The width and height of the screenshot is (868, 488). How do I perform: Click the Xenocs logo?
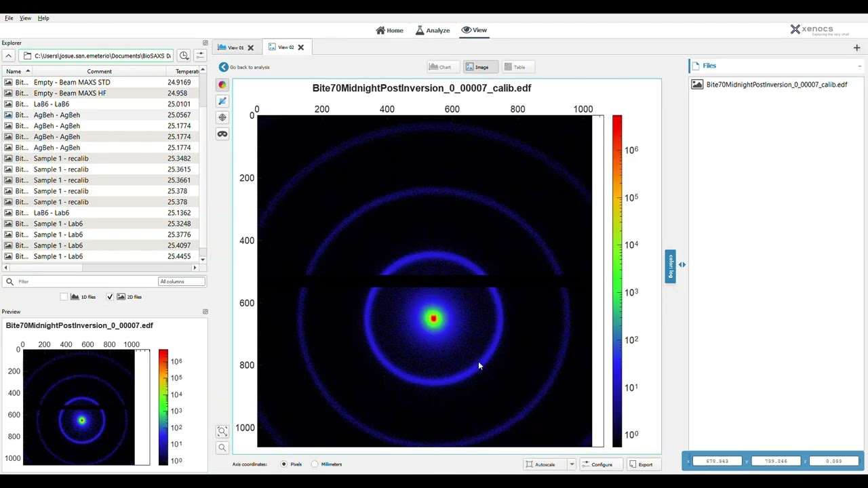(819, 30)
